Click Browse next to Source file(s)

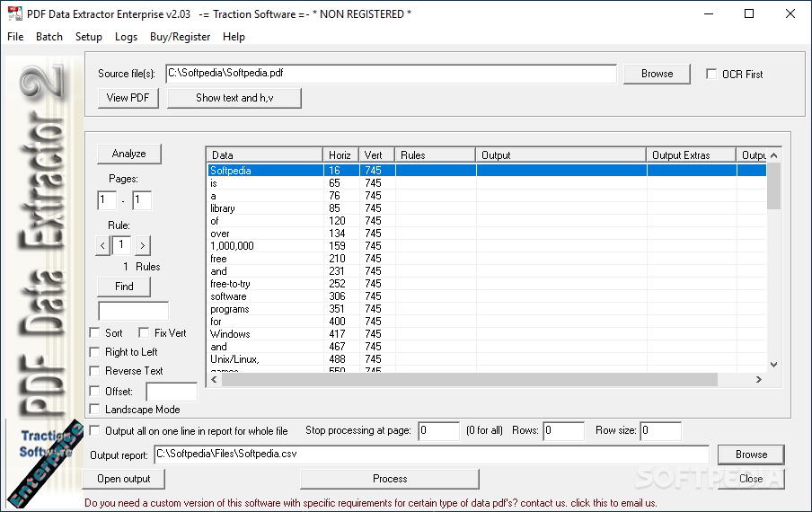click(x=657, y=74)
